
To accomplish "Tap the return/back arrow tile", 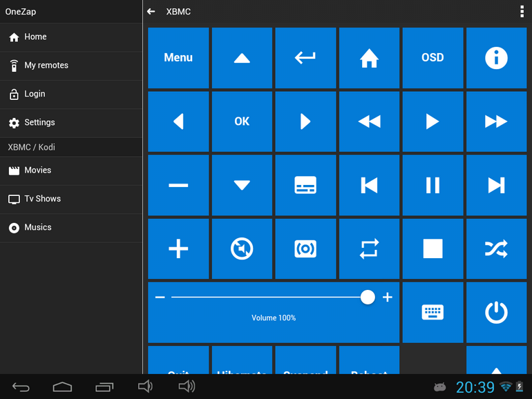I will tap(305, 57).
